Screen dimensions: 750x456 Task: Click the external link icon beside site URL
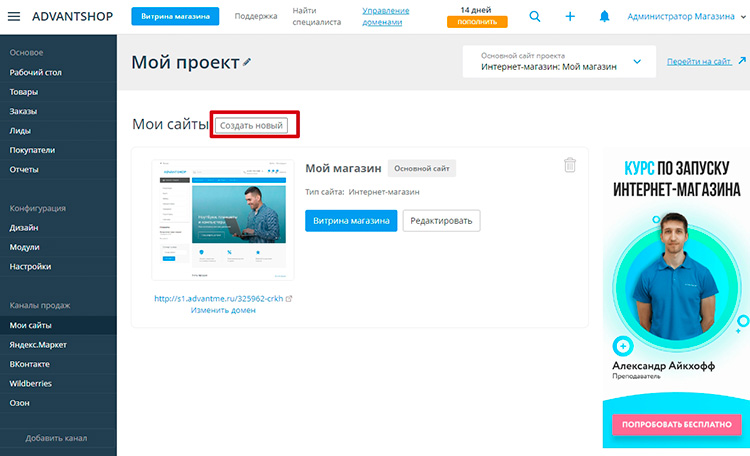289,299
